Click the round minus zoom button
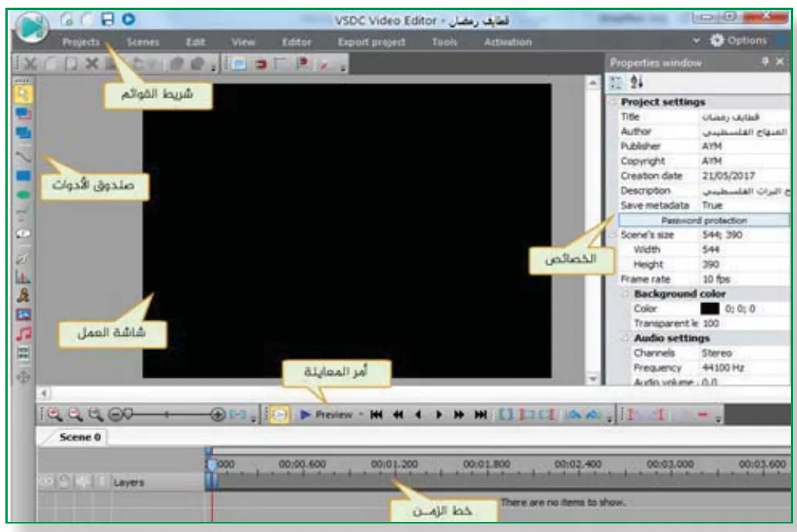Screen dimensions: 797x532 (116, 415)
